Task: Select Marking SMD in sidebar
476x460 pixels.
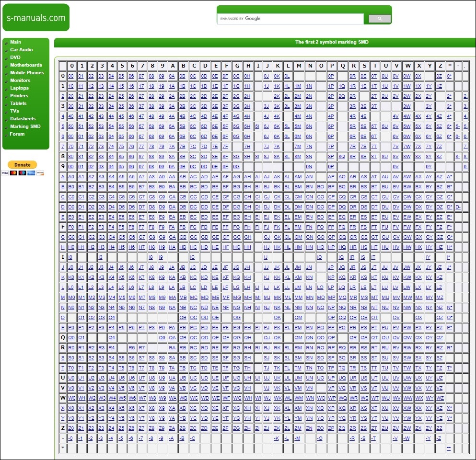Action: click(x=25, y=126)
